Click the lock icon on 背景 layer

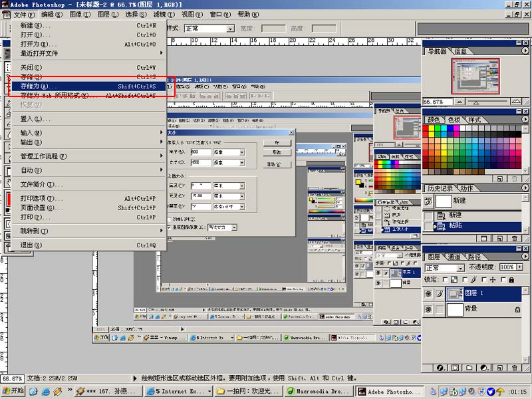(517, 309)
